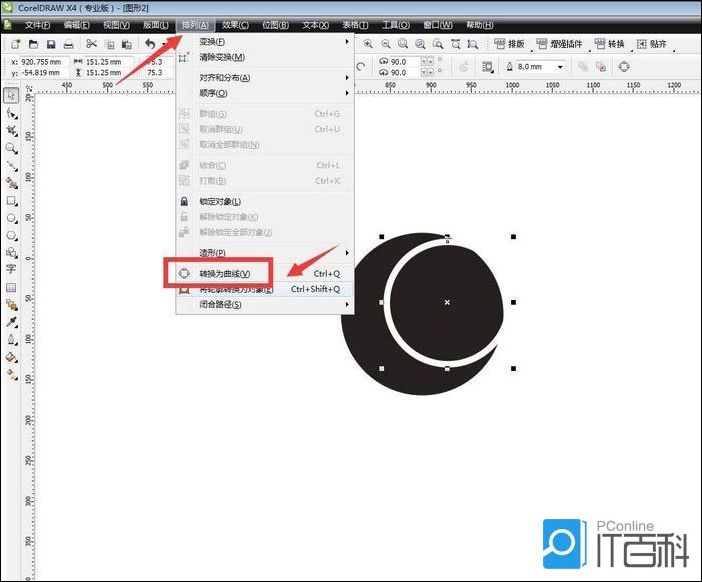This screenshot has width=702, height=582.
Task: Click the top-right selection handle
Action: [514, 236]
